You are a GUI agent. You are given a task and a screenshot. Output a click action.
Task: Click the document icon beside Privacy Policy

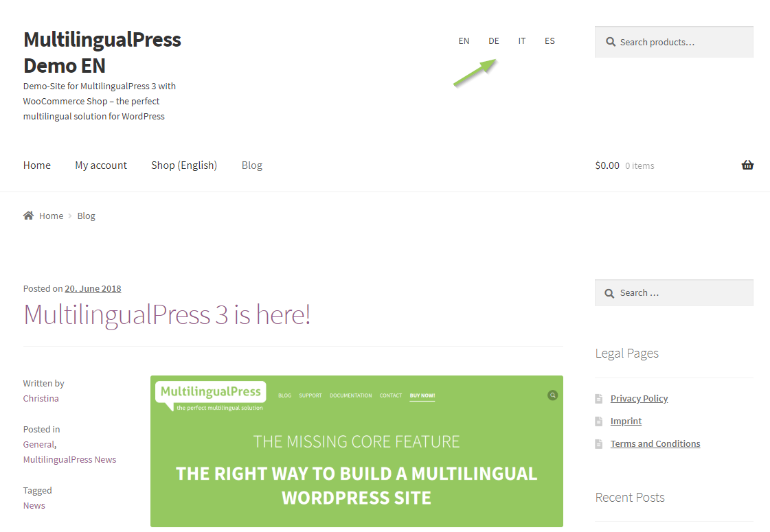[x=598, y=399]
